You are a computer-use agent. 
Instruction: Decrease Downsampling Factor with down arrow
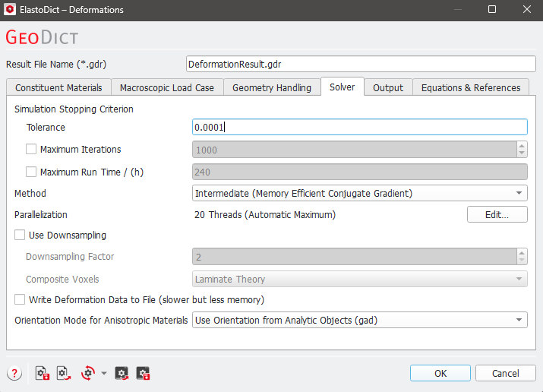pos(522,261)
